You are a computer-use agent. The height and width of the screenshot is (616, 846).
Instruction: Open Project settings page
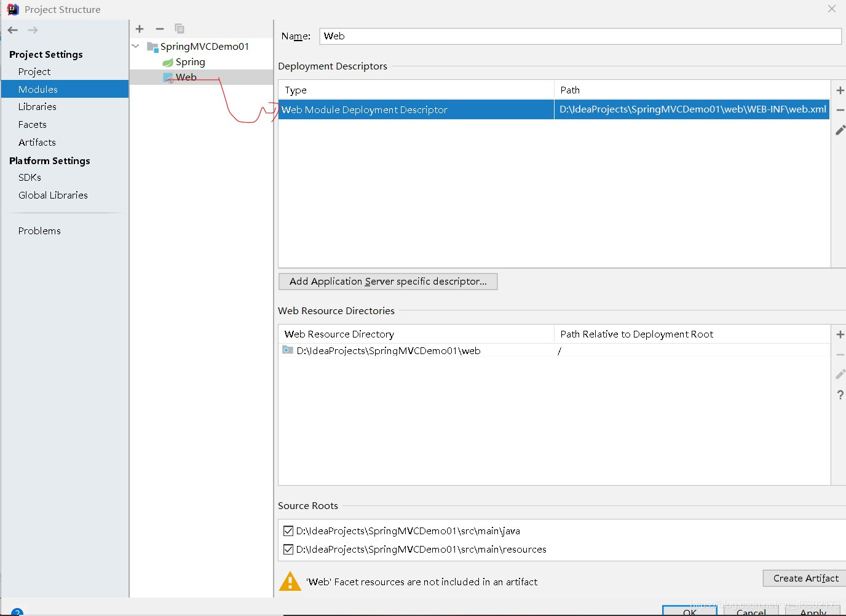click(34, 72)
